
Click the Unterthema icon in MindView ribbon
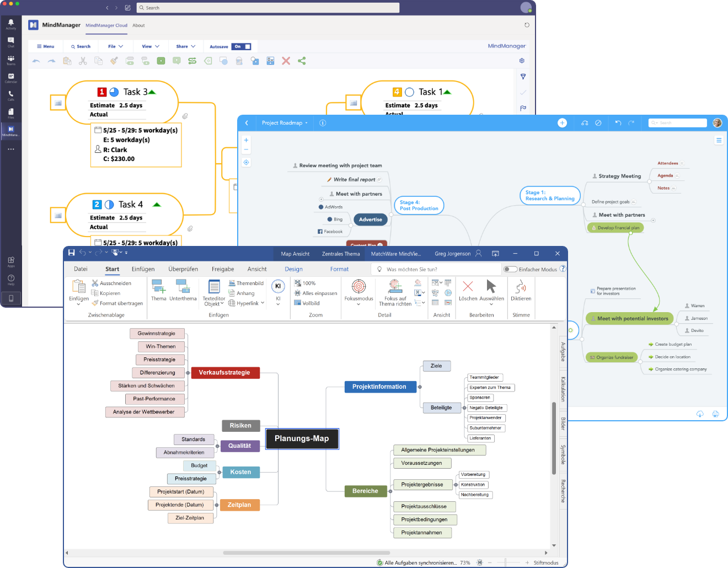click(x=183, y=290)
